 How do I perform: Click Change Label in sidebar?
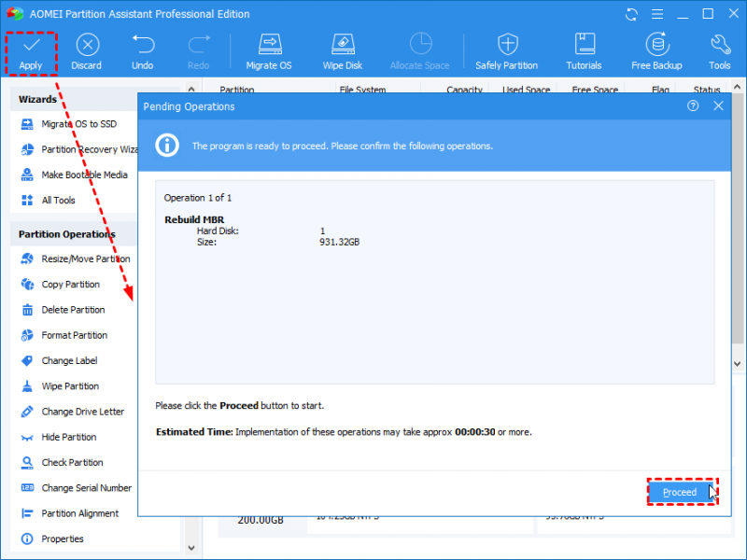tap(59, 360)
